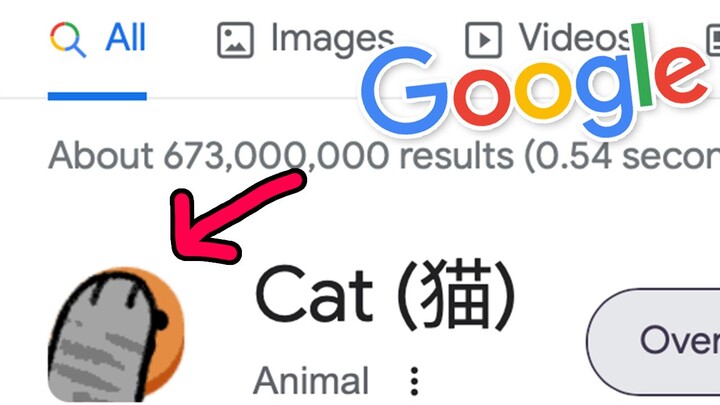The height and width of the screenshot is (405, 720).
Task: Click the blue active-tab underline below All
Action: (x=97, y=96)
